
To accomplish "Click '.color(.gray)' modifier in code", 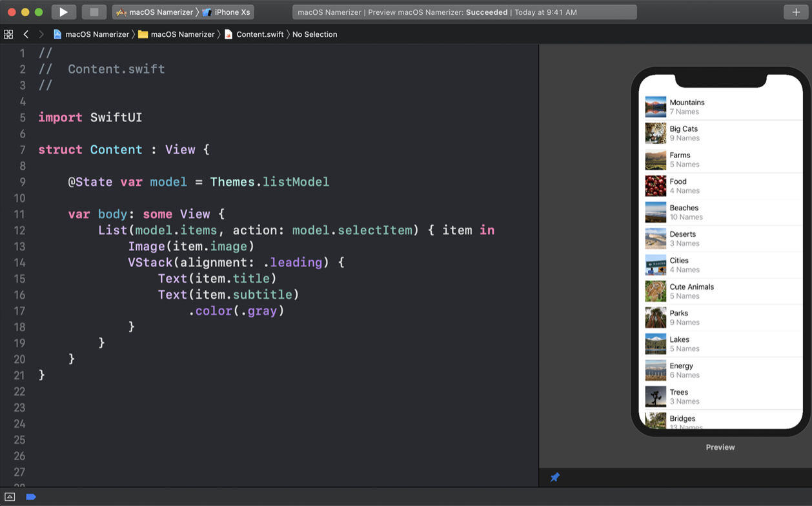I will coord(236,311).
